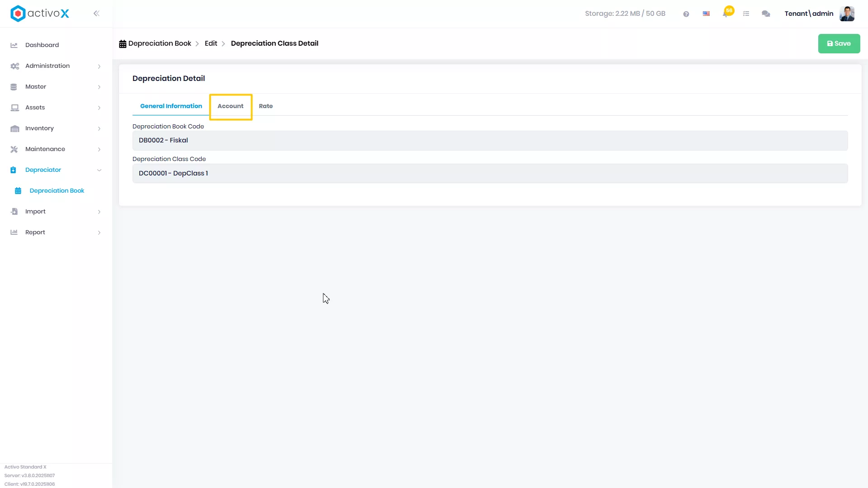
Task: Click the Server version text
Action: click(29, 476)
